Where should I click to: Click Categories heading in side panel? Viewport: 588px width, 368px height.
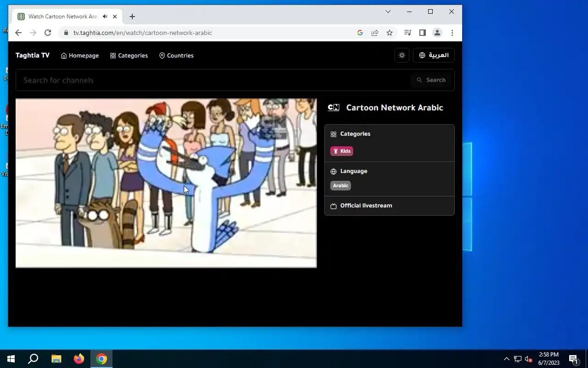[x=355, y=134]
